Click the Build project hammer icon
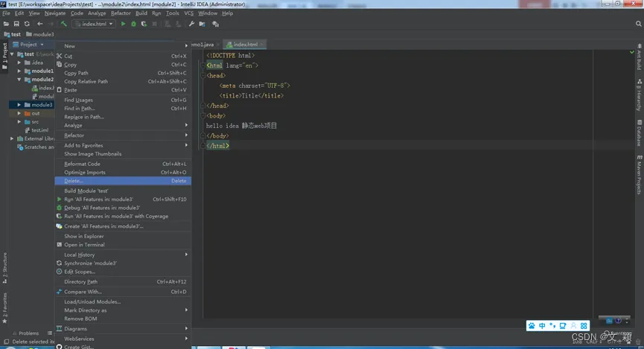This screenshot has width=644, height=349. (64, 24)
